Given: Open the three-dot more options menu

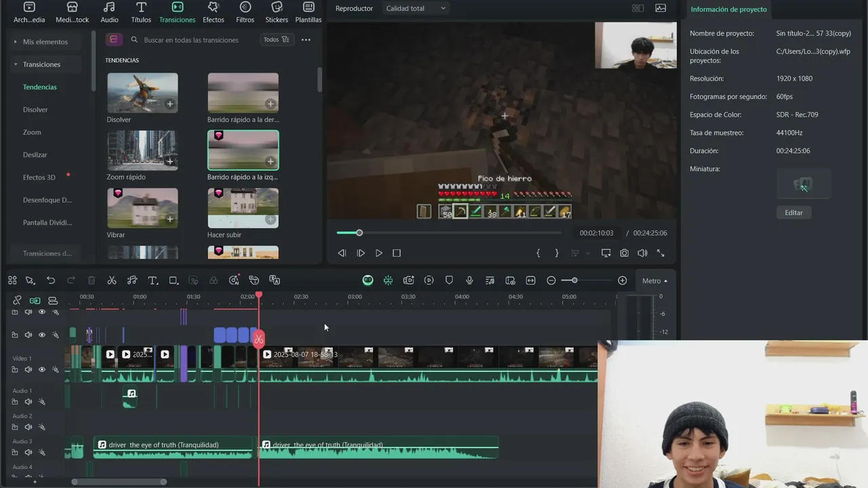Looking at the screenshot, I should pos(306,40).
